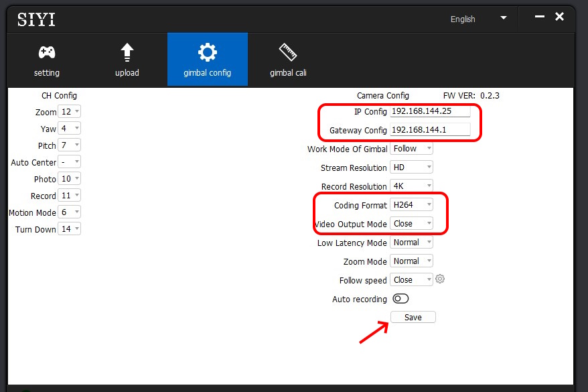Switch to the gimbal cali tab
The width and height of the screenshot is (588, 392).
(x=288, y=60)
